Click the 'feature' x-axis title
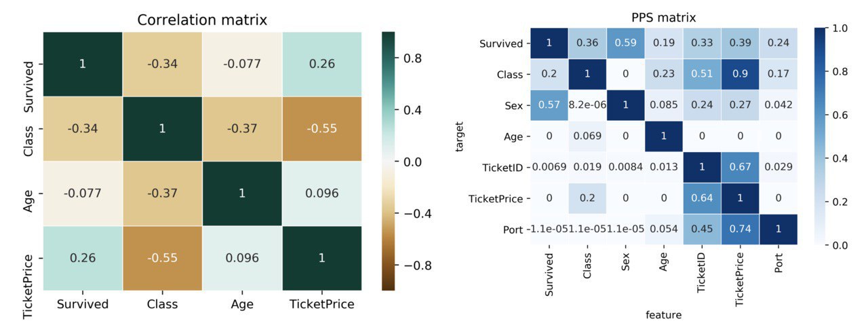 pos(663,315)
